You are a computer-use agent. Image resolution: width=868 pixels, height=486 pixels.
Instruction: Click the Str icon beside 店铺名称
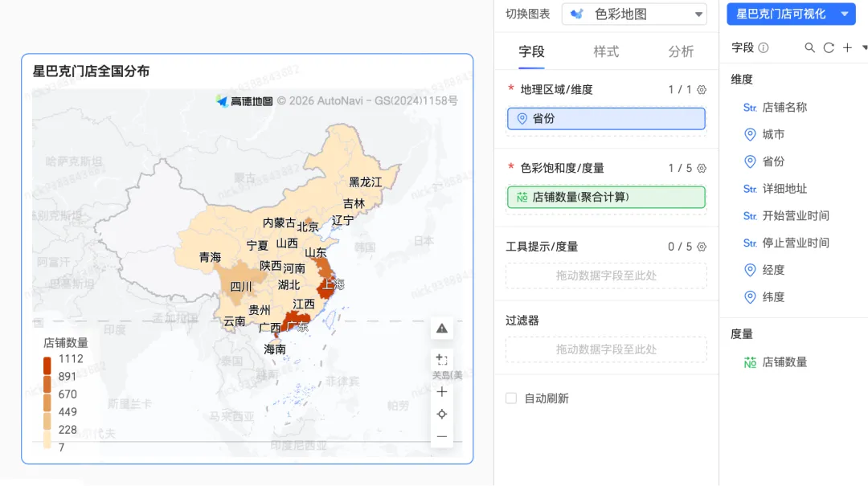point(750,108)
